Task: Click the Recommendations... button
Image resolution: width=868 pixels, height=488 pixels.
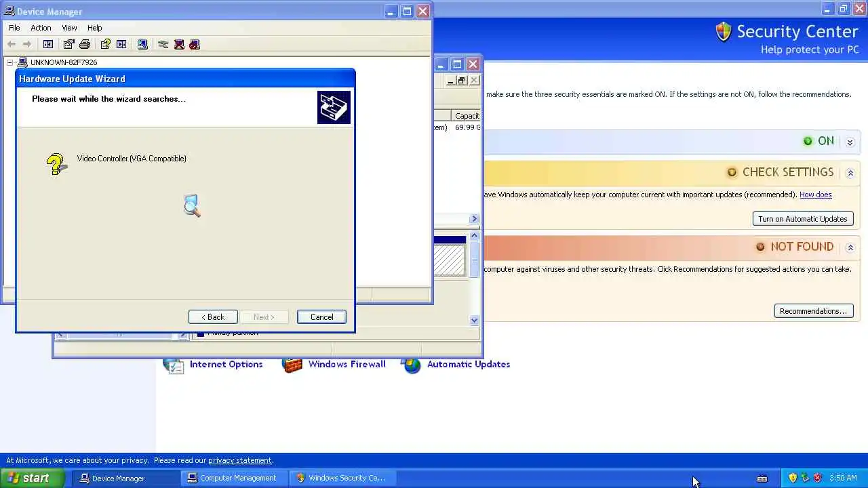Action: pos(814,311)
